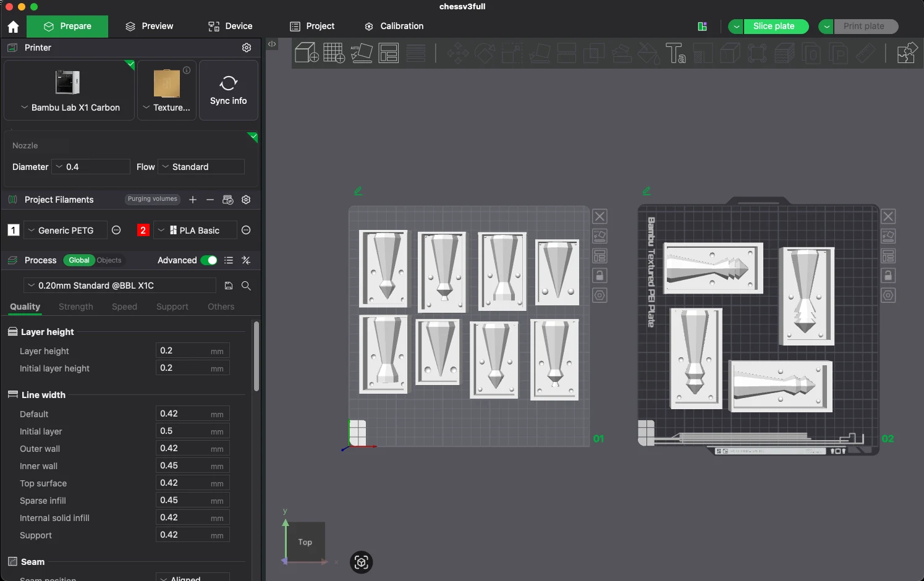Edit plate 01 name pencil icon
Viewport: 924px width, 581px height.
(x=358, y=191)
